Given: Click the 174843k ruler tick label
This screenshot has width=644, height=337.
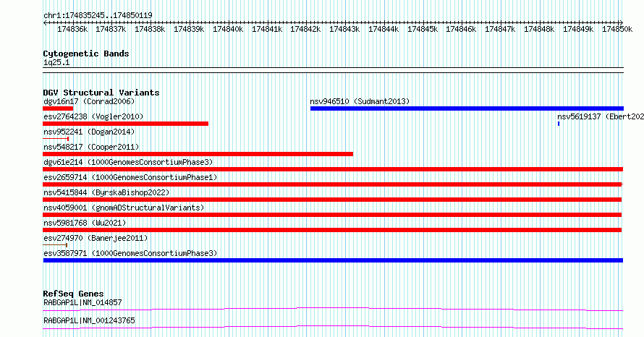Looking at the screenshot, I should 344,29.
